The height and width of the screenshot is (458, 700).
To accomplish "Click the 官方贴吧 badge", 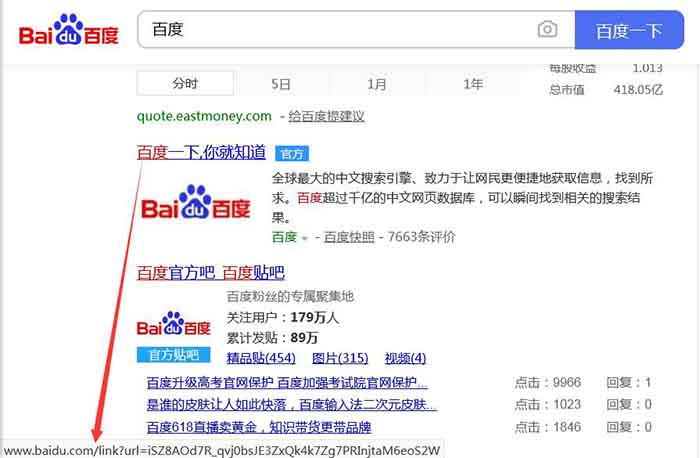I will pos(174,355).
